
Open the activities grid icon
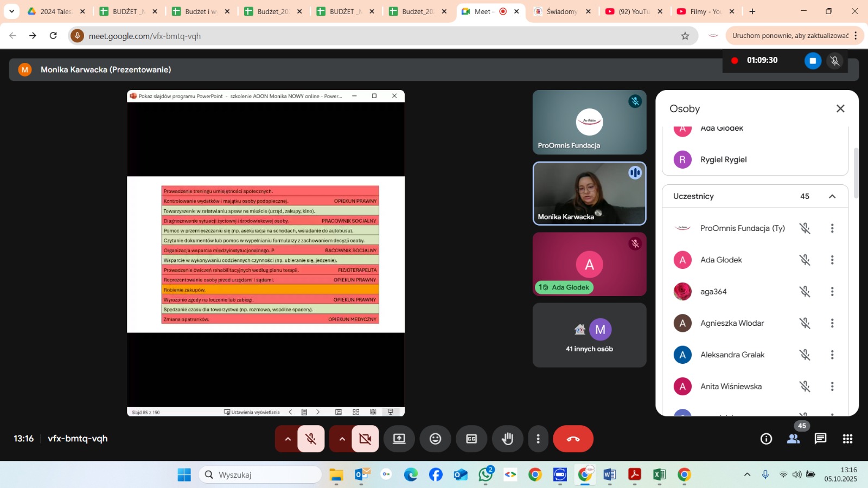(847, 439)
